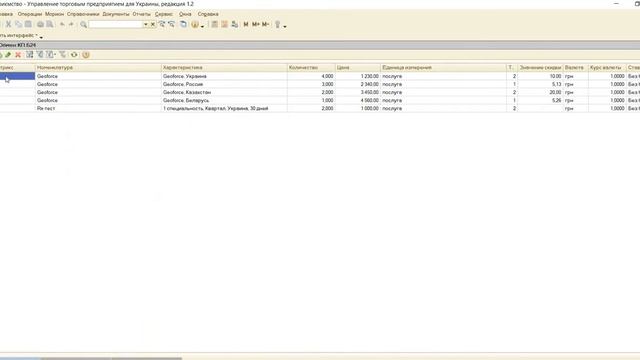Sort by the Номенклатура column header
The height and width of the screenshot is (360, 640).
pos(98,67)
